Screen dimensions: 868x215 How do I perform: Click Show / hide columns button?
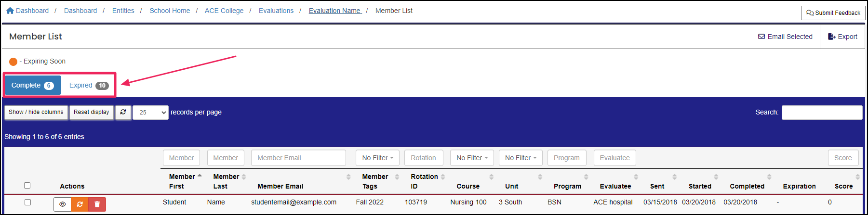[36, 112]
